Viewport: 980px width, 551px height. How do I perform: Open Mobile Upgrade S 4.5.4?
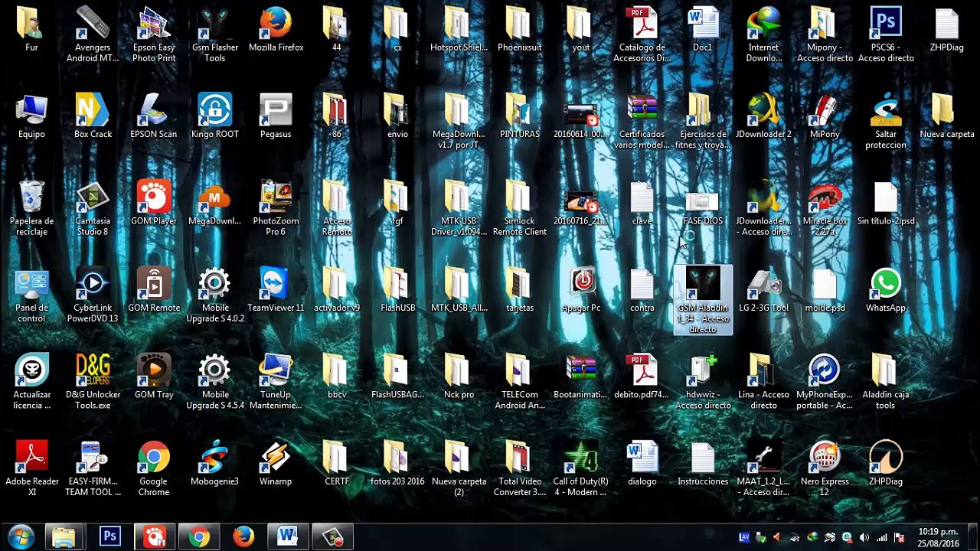click(214, 382)
